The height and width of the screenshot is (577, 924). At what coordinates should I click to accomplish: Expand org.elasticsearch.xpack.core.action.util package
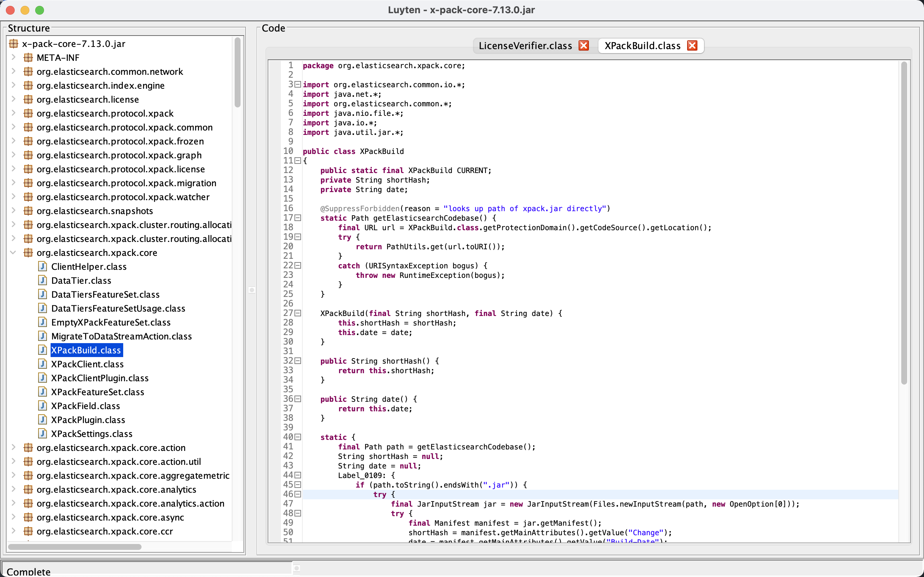tap(13, 462)
